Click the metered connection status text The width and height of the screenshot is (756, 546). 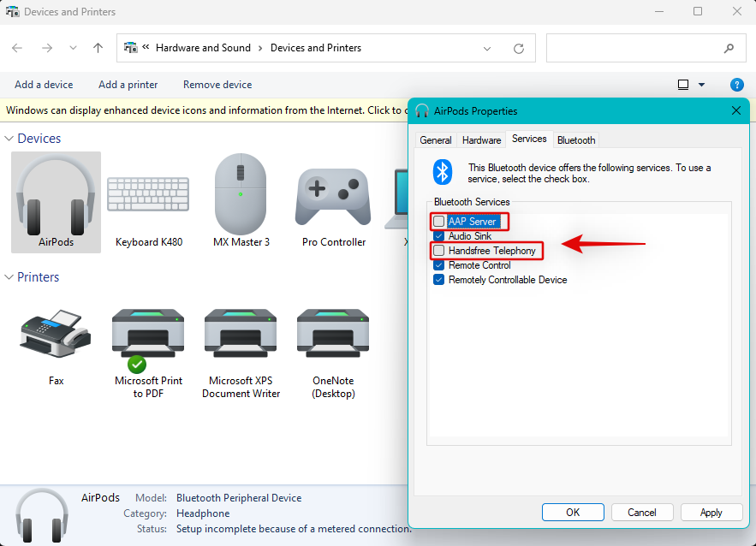click(x=294, y=529)
